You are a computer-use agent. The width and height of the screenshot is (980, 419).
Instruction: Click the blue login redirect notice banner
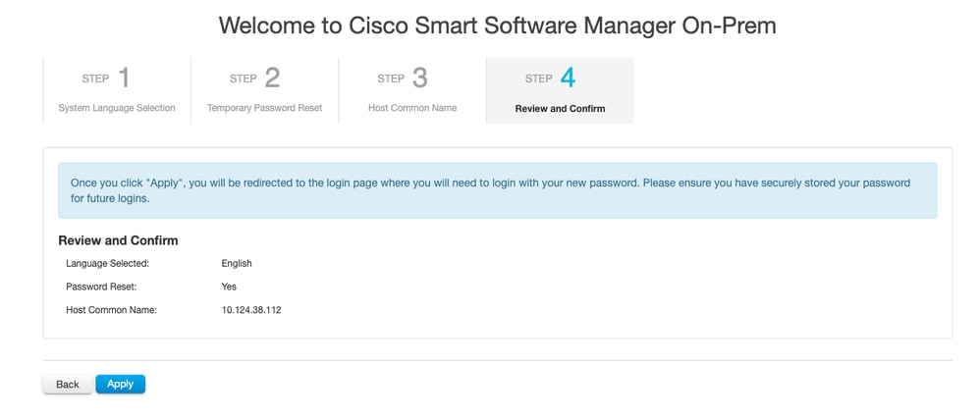(x=497, y=190)
